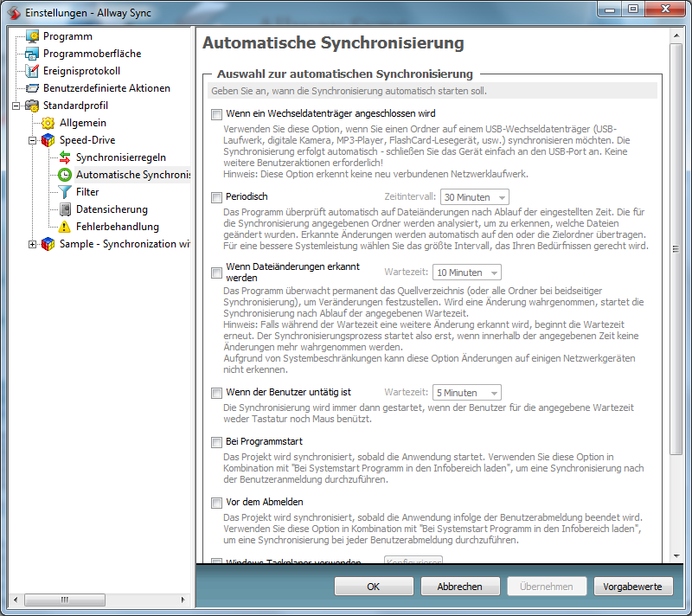692x616 pixels.
Task: Open the Zeitintervall 30 Minuten dropdown
Action: point(474,197)
